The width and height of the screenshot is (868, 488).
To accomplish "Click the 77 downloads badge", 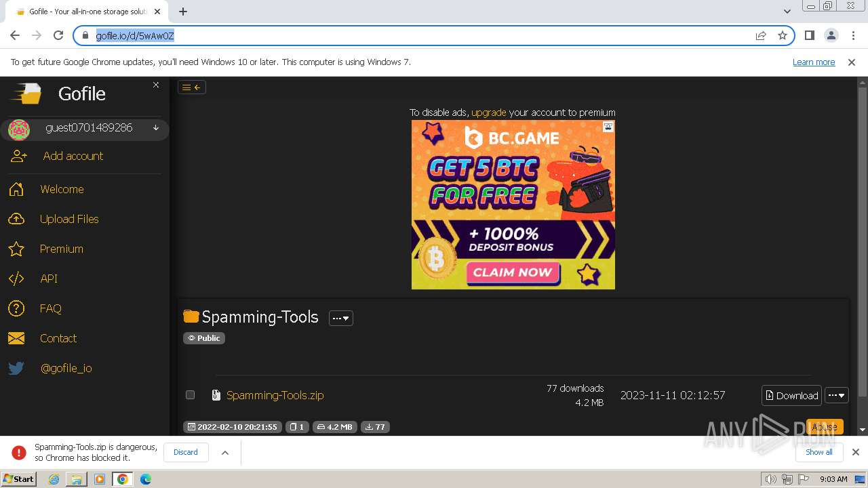I will (x=375, y=427).
